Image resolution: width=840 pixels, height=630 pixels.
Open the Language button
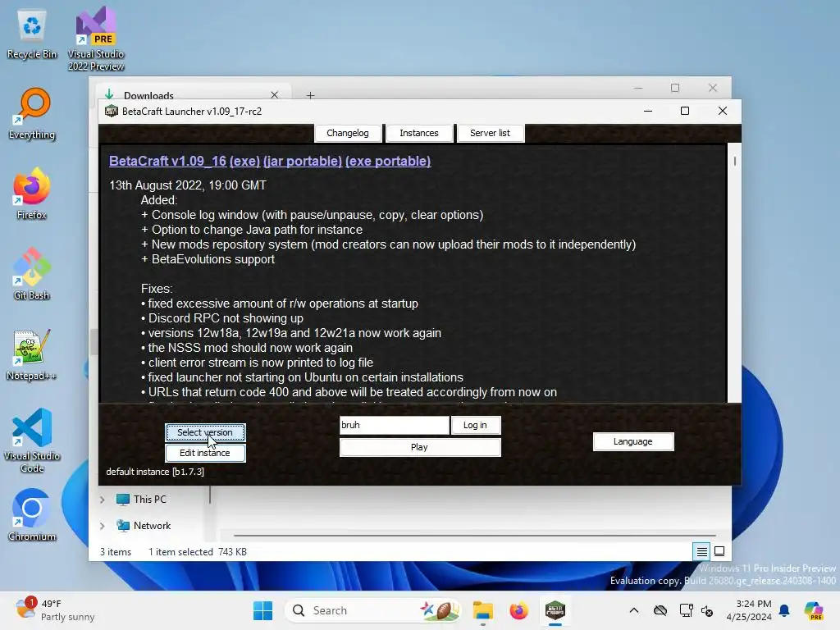tap(633, 441)
